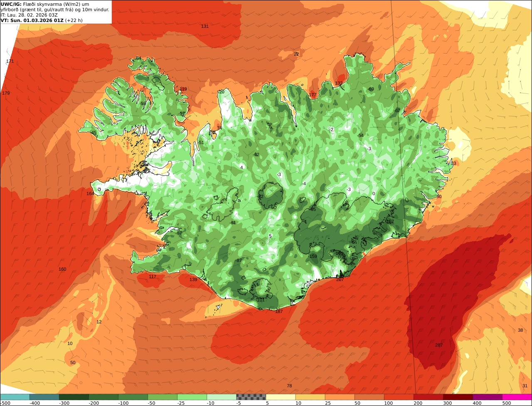Image resolution: width=532 pixels, height=406 pixels.
Task: Click the map value 131 at the top
Action: click(x=205, y=26)
